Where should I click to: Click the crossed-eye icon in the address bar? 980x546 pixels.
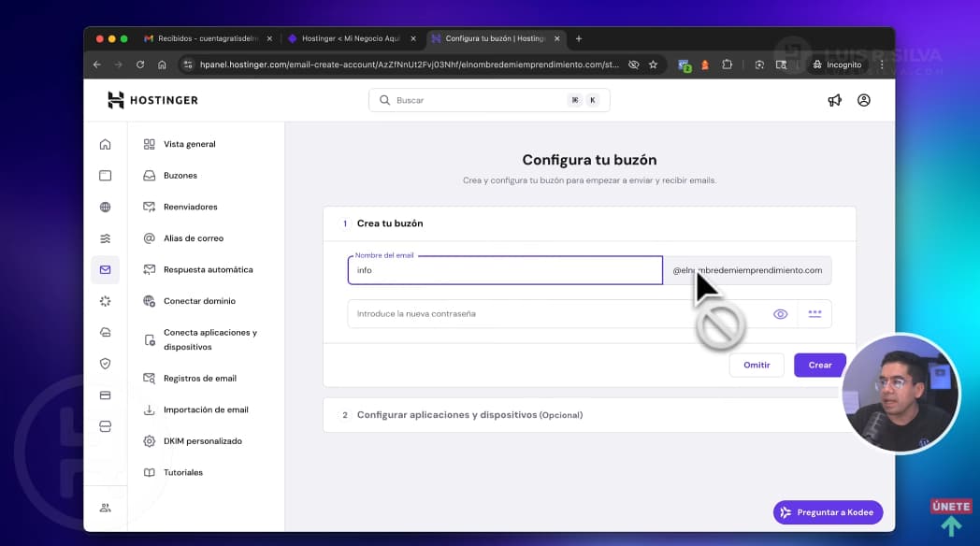(634, 65)
